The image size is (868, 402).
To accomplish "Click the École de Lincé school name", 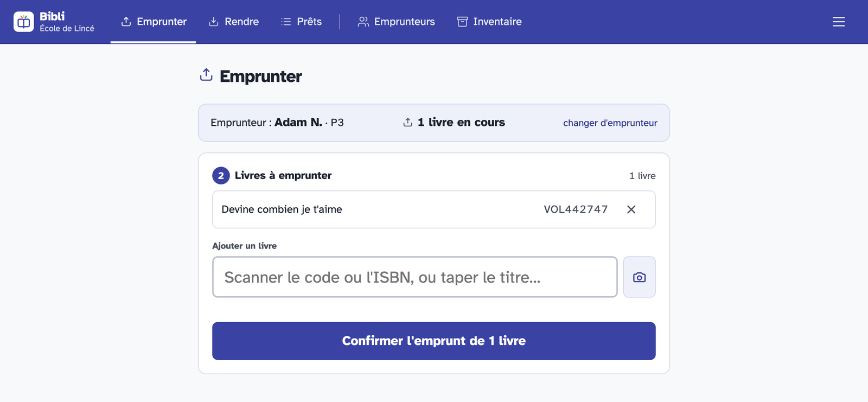I will (67, 28).
